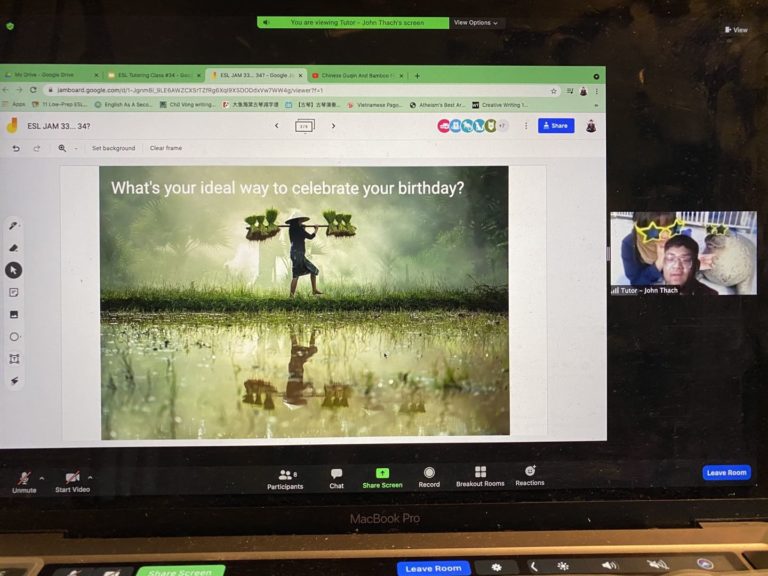
Task: Click the browser back arrow
Action: (x=6, y=90)
